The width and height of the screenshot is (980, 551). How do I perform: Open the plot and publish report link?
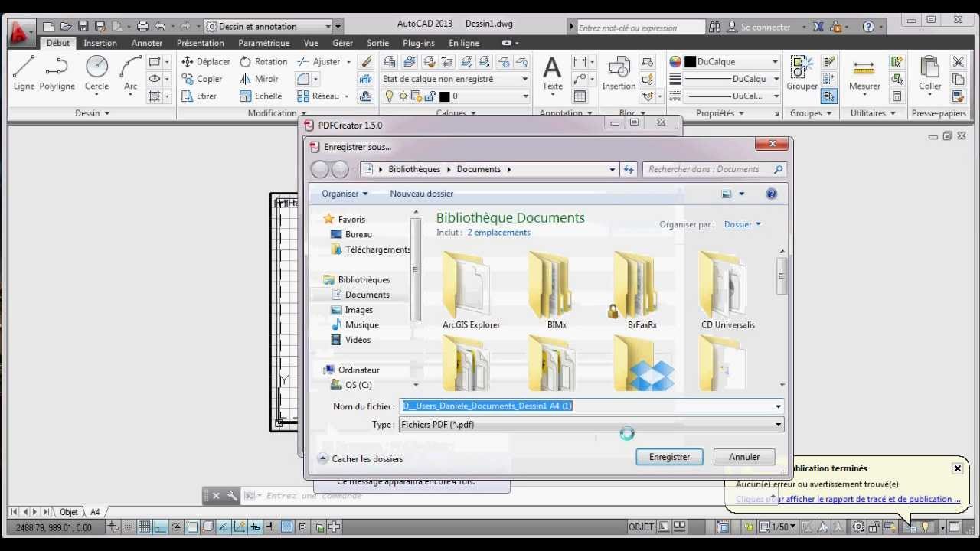pos(848,499)
